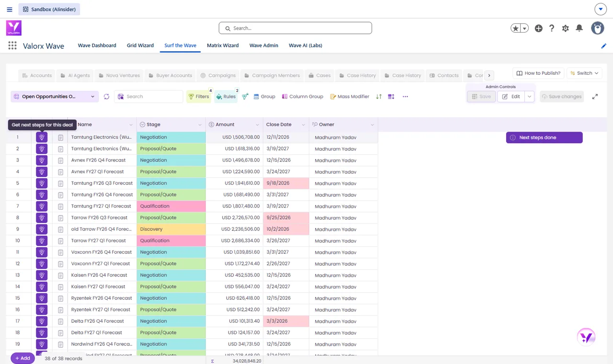613x364 pixels.
Task: Refresh the grid data
Action: tap(106, 96)
